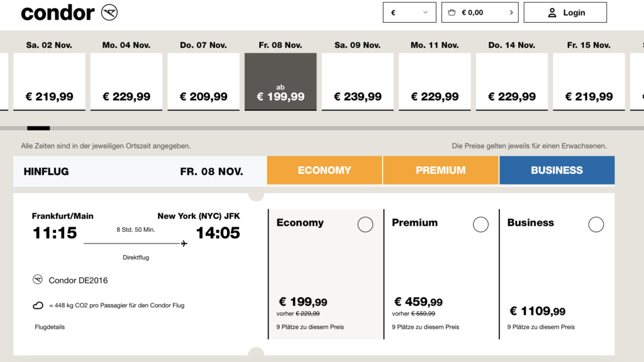The width and height of the screenshot is (644, 362).
Task: Select the Business fare radio button
Action: [596, 224]
